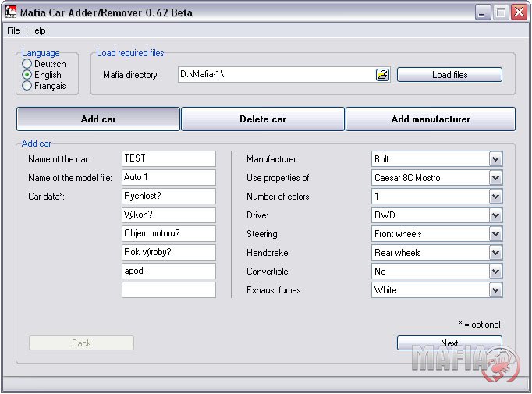Screen dimensions: 532x394
Task: Select the Deutsch language option
Action: point(27,64)
